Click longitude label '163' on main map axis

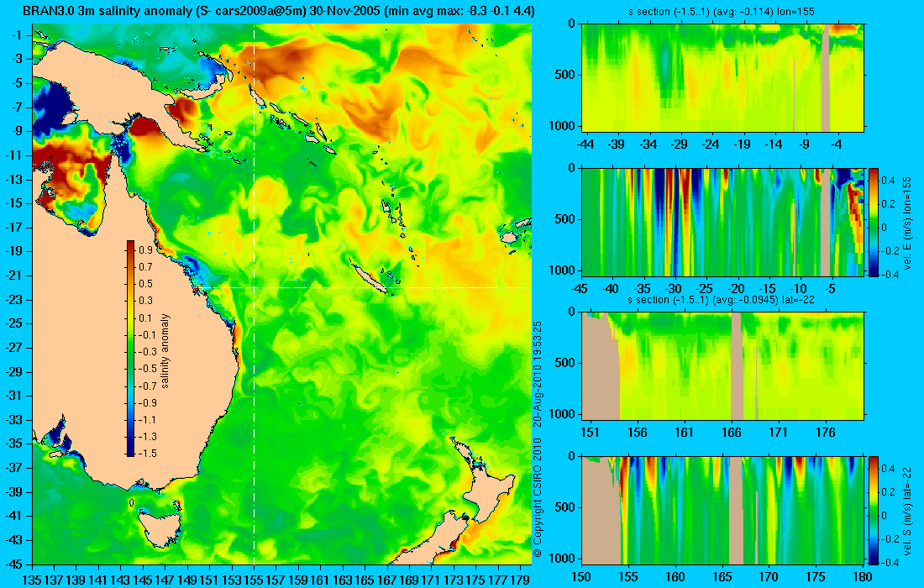click(343, 580)
